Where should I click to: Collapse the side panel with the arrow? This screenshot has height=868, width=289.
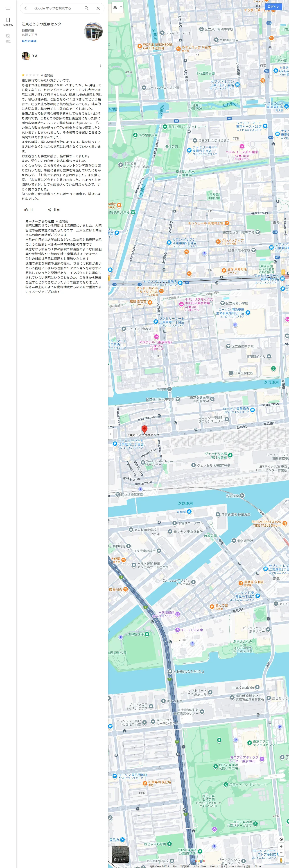click(x=111, y=434)
